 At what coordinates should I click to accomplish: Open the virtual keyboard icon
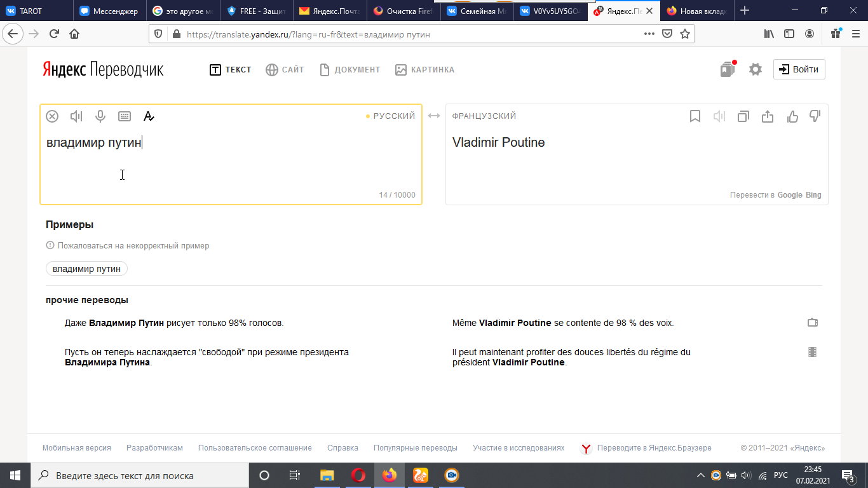click(x=125, y=116)
